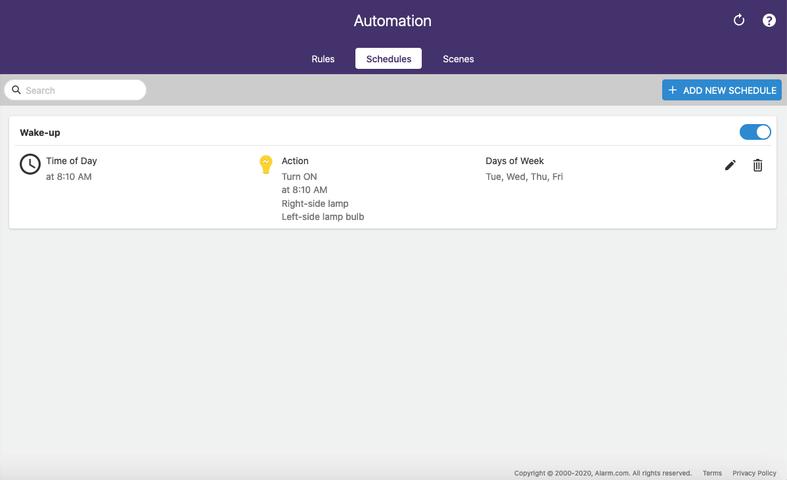Edit Wake-up schedule with pencil icon

(x=730, y=165)
